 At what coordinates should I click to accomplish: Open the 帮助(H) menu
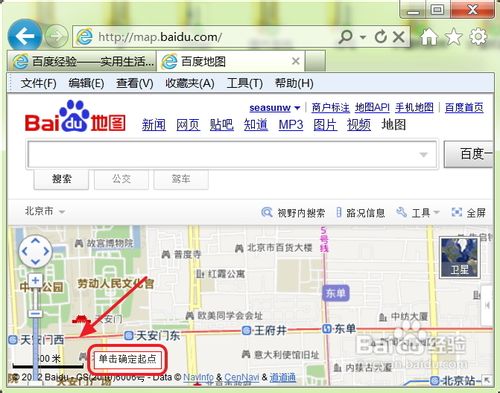(294, 83)
